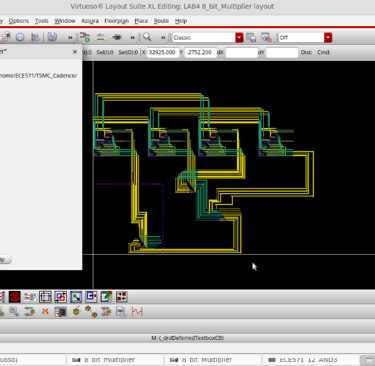Click the delete workspace icon

[266, 37]
